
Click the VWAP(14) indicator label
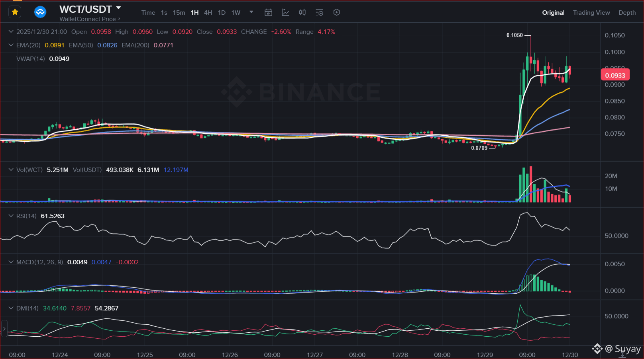tap(31, 59)
